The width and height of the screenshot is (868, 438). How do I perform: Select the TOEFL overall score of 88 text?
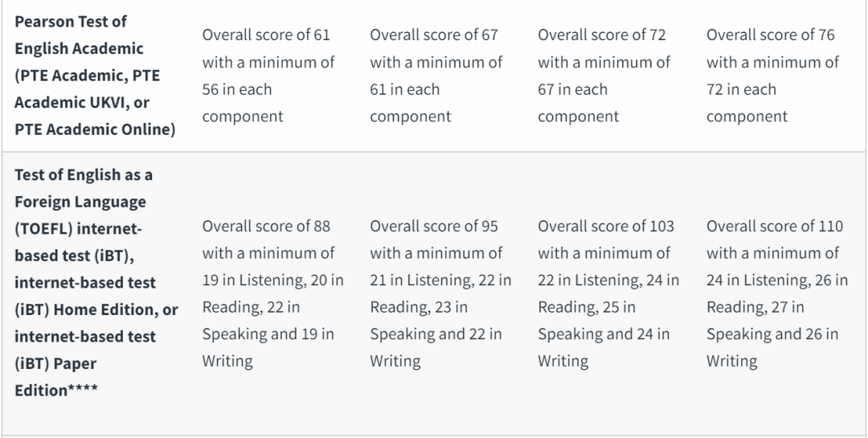pos(266,226)
